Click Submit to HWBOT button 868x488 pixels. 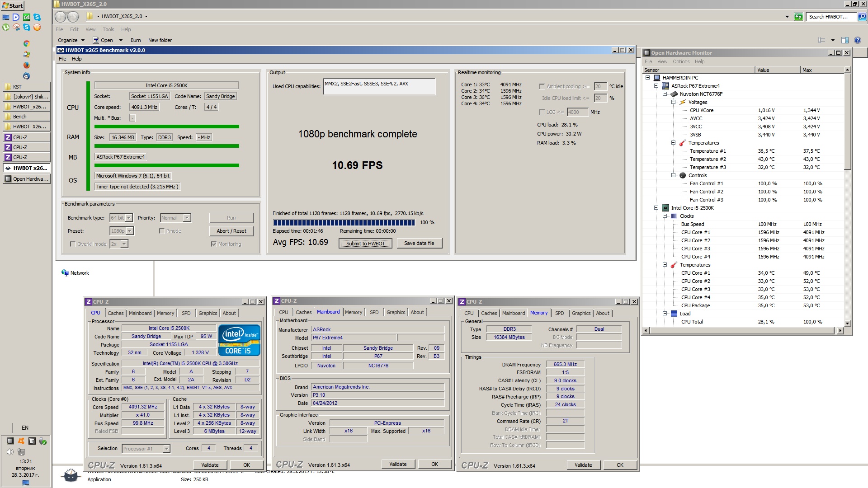(x=365, y=244)
